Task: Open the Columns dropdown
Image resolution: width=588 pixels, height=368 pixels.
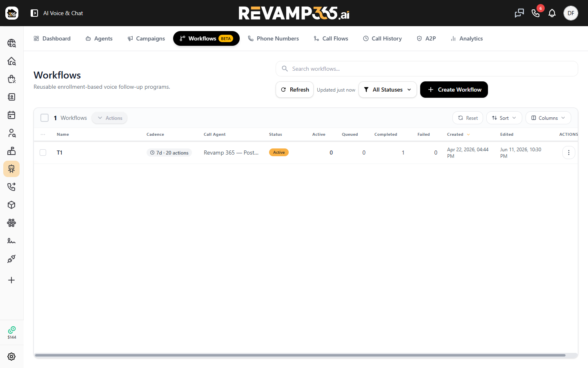Action: [548, 118]
